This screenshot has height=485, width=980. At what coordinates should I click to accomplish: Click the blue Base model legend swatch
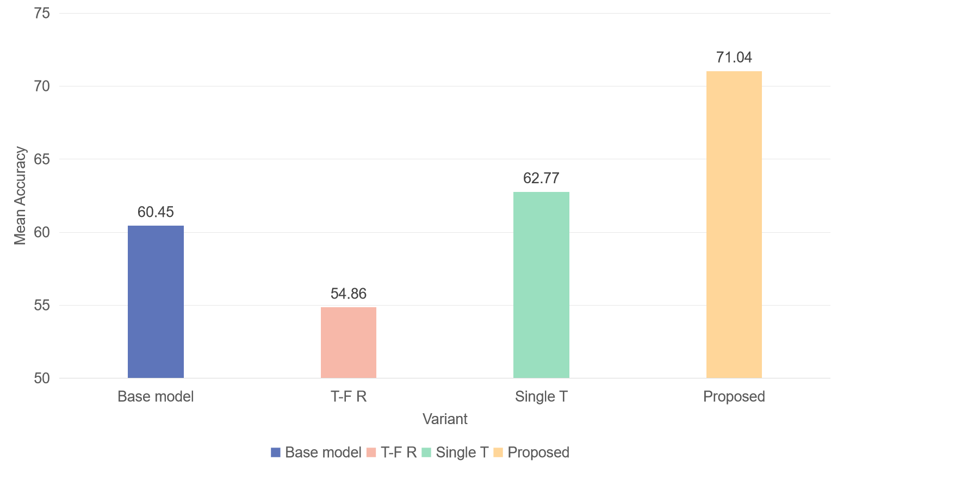point(276,452)
